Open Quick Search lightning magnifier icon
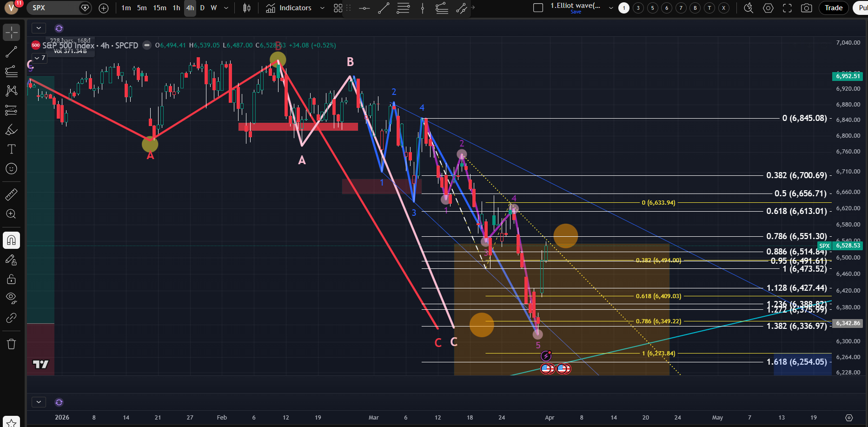Screen dimensions: 868x427 click(749, 8)
